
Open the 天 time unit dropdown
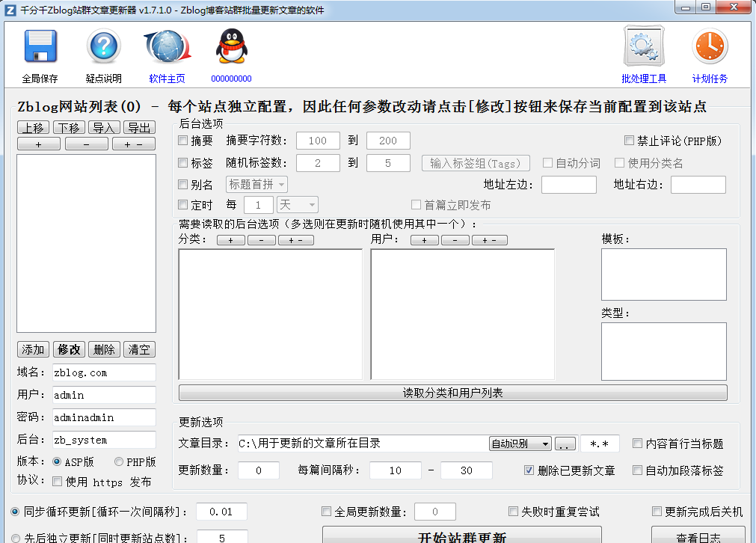point(298,204)
